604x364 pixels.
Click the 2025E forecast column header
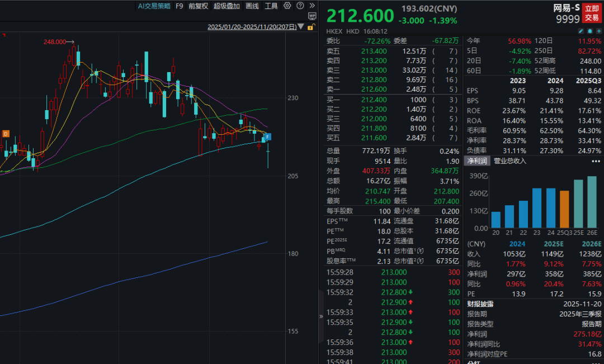tap(554, 244)
